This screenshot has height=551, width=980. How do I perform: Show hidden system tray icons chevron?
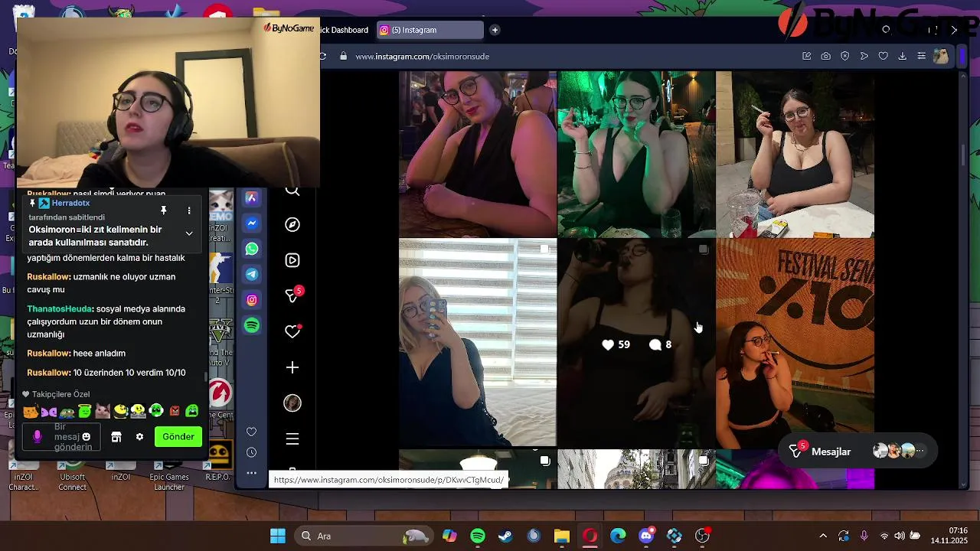click(x=823, y=536)
